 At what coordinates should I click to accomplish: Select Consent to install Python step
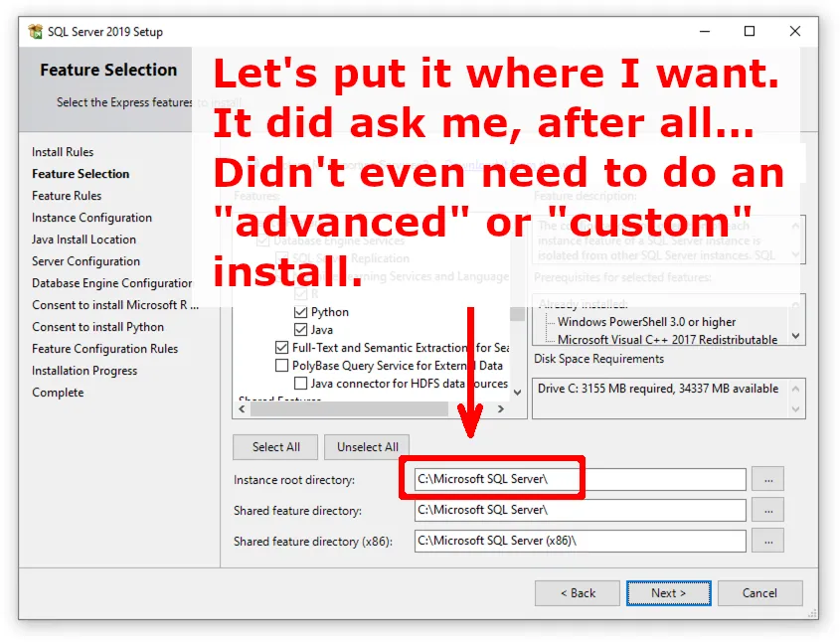pyautogui.click(x=97, y=327)
